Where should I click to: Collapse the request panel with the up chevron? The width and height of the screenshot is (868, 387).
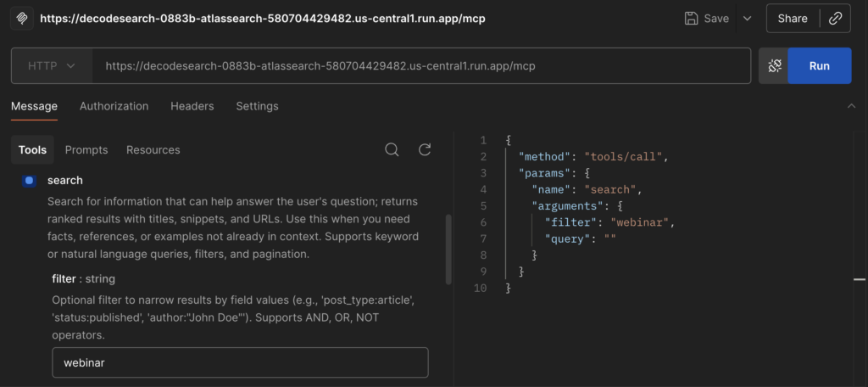coord(851,106)
